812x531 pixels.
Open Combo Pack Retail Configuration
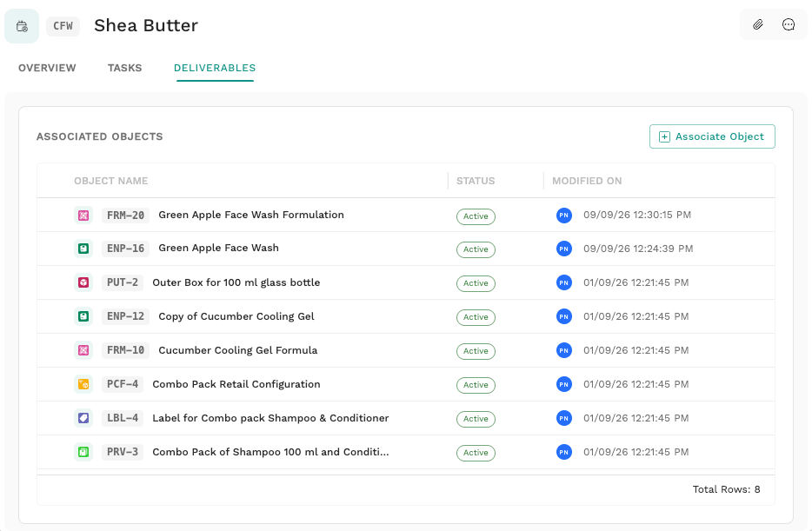pos(236,384)
